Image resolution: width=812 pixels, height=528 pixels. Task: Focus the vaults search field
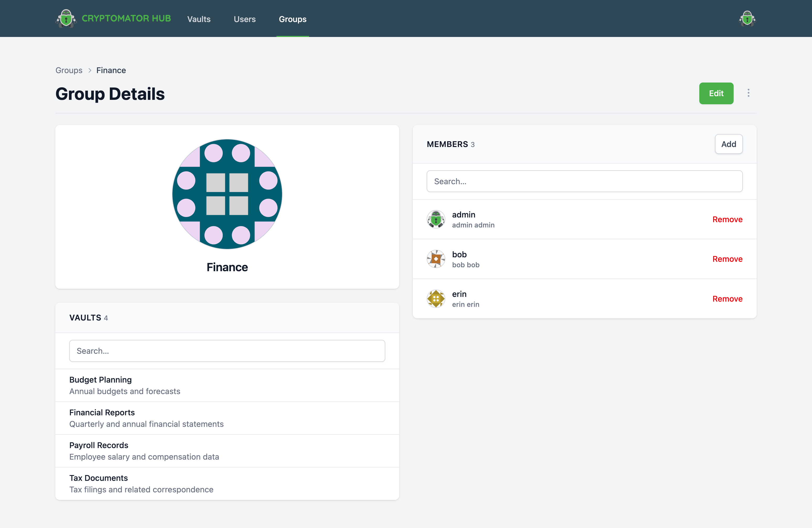(227, 351)
